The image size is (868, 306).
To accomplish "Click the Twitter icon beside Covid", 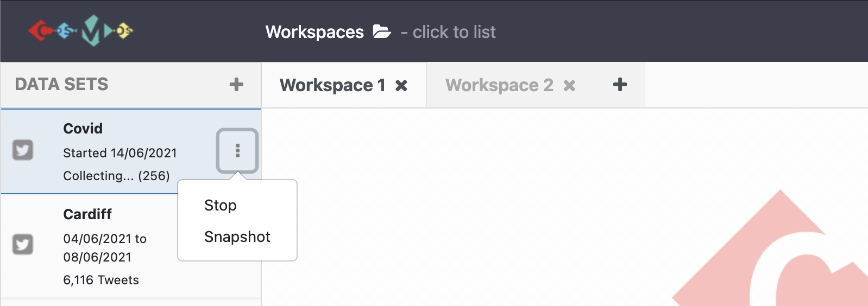I will [23, 150].
